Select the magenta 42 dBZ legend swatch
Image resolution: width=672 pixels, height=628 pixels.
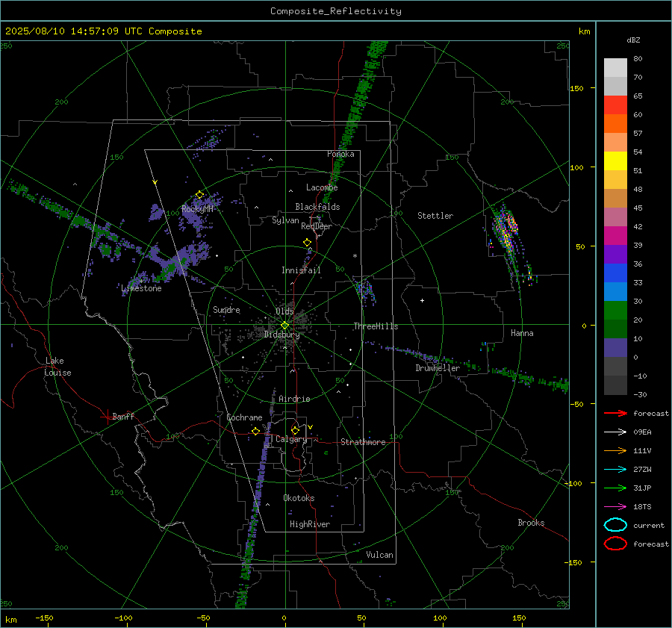[615, 235]
